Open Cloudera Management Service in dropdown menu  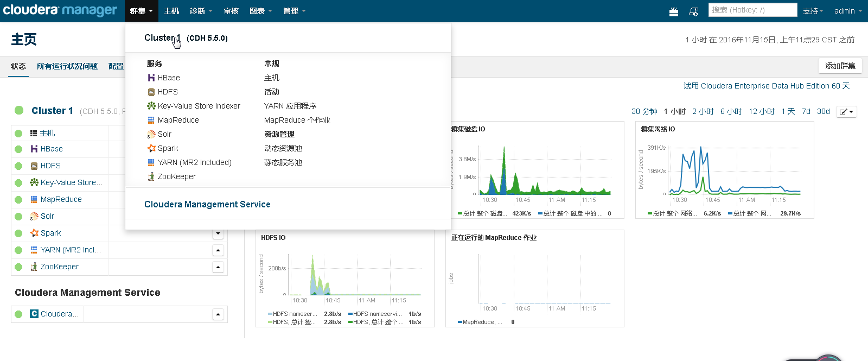click(x=207, y=204)
